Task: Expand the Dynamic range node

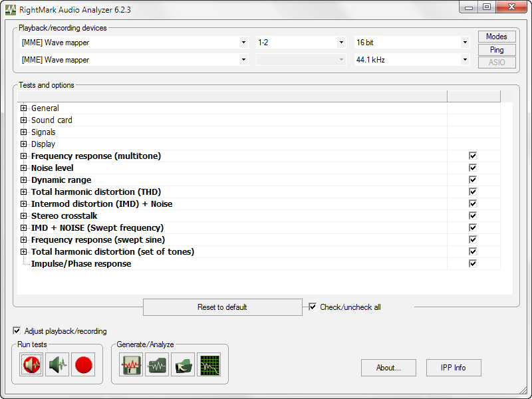Action: (x=23, y=180)
